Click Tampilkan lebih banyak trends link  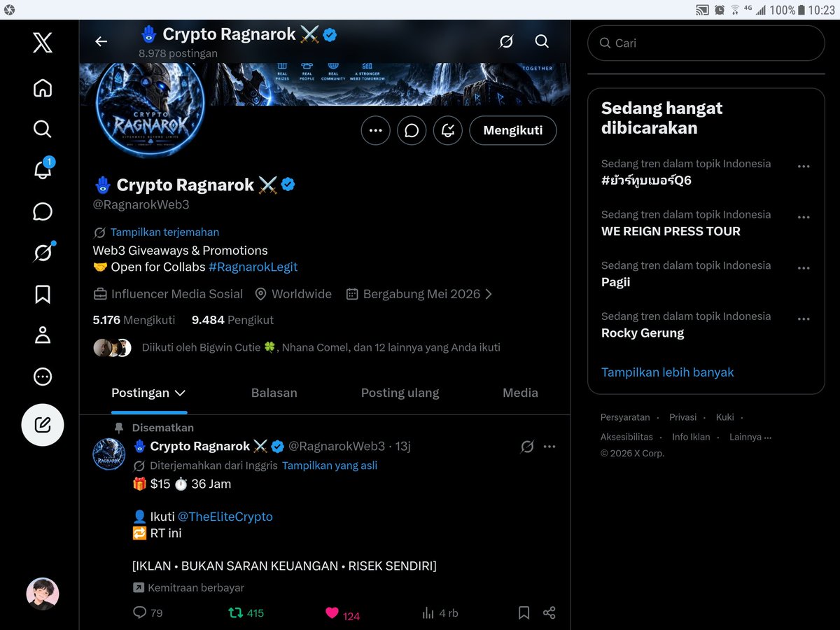(668, 372)
